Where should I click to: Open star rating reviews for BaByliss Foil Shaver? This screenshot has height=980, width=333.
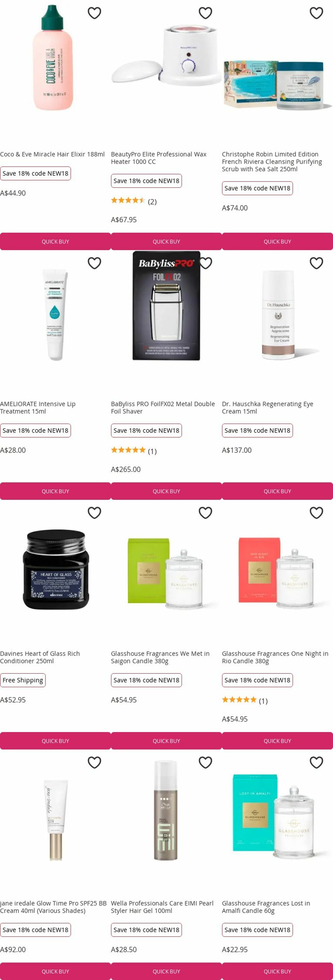pos(134,450)
